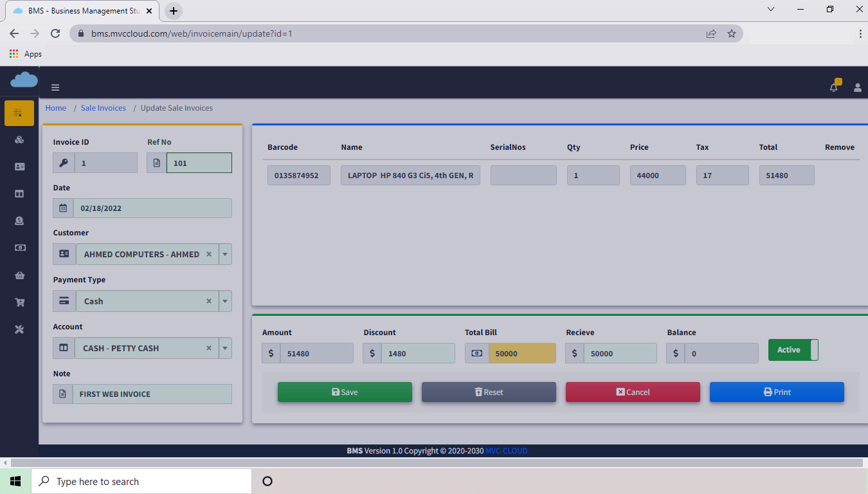Open the tools wrench sidebar icon
This screenshot has height=494, width=868.
[x=19, y=329]
